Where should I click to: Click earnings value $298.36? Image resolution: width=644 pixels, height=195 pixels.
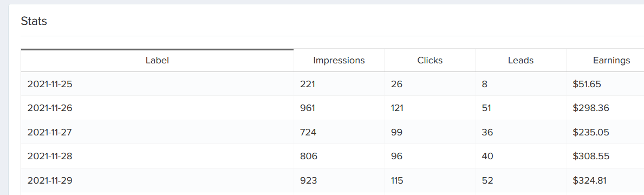click(590, 108)
